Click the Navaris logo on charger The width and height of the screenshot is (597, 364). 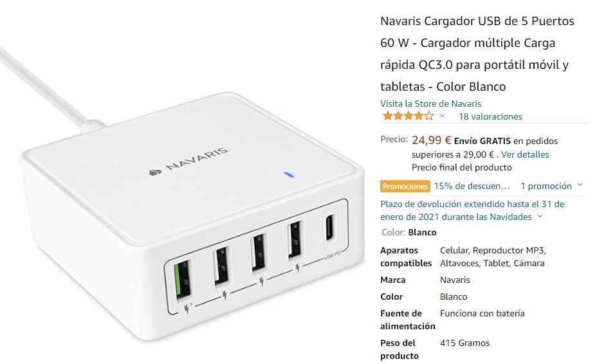pyautogui.click(x=189, y=162)
